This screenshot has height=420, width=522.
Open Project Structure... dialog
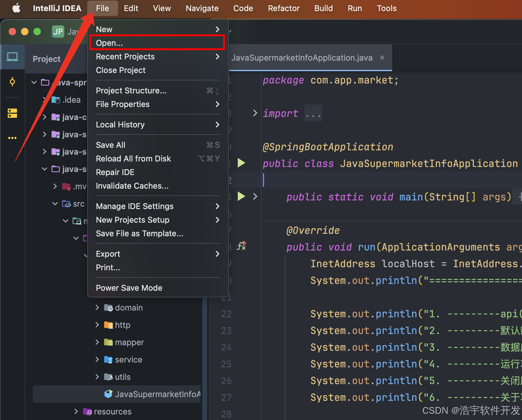click(158, 91)
